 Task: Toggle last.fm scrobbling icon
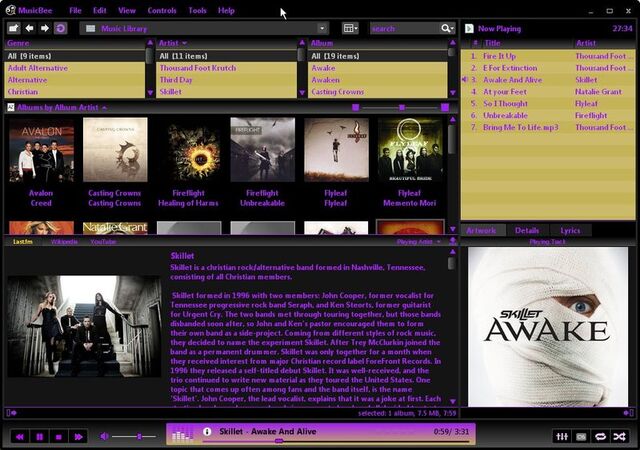(x=581, y=437)
